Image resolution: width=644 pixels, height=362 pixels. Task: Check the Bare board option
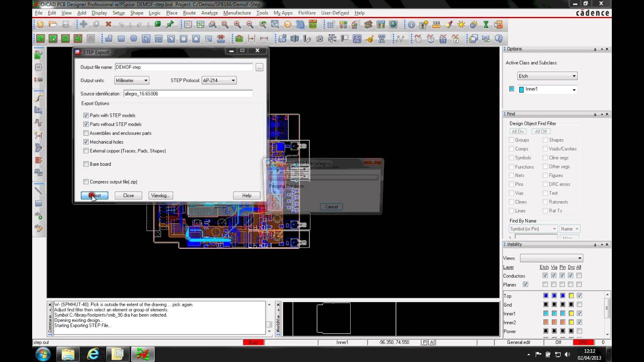tap(86, 164)
